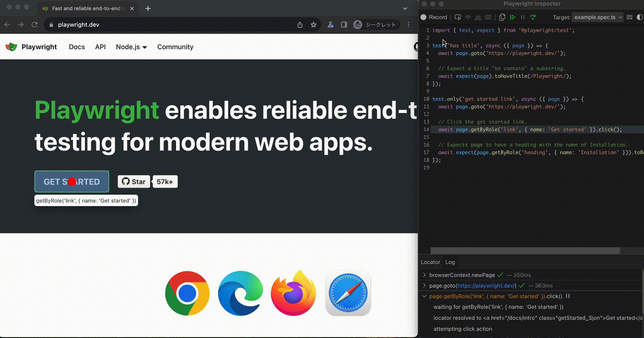The width and height of the screenshot is (644, 338).
Task: Open the Playwright home link text
Action: (39, 47)
